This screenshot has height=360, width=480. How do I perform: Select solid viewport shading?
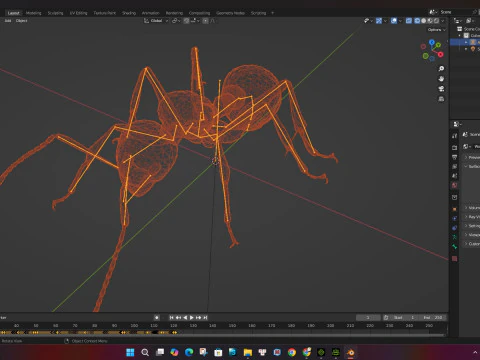tap(424, 21)
